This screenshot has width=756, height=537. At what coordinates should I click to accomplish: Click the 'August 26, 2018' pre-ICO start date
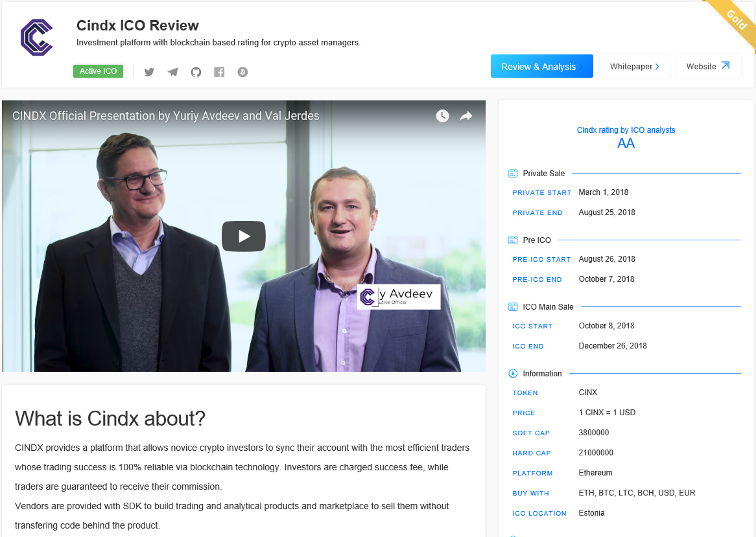tap(606, 259)
